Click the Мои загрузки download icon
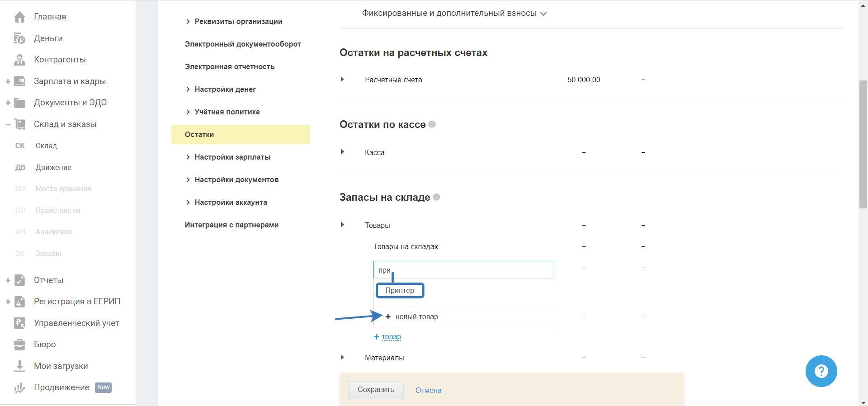868x406 pixels. pyautogui.click(x=19, y=366)
